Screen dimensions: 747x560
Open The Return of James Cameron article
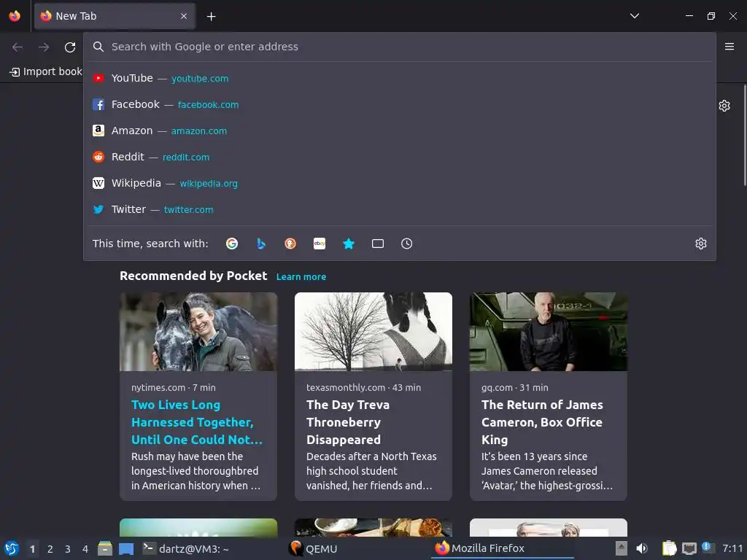pos(542,422)
